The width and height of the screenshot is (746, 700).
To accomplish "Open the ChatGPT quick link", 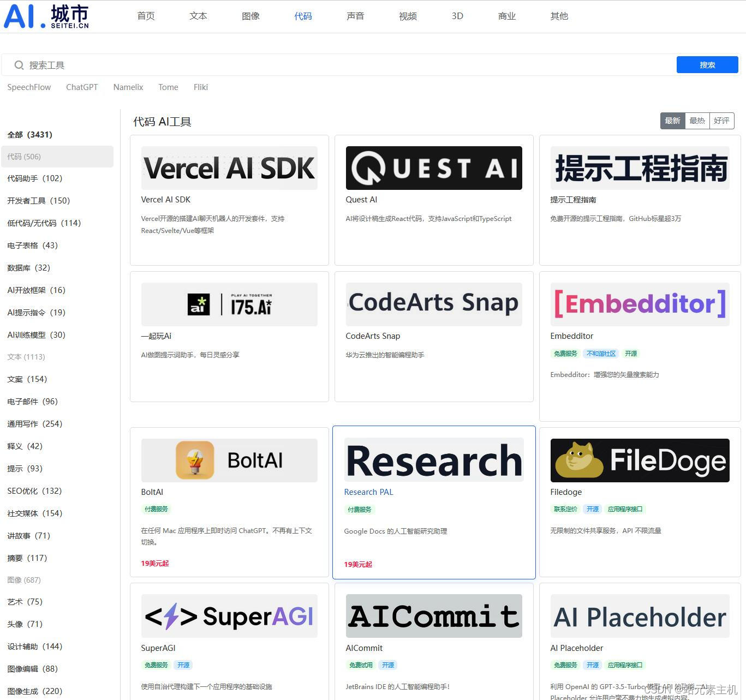I will pos(81,87).
